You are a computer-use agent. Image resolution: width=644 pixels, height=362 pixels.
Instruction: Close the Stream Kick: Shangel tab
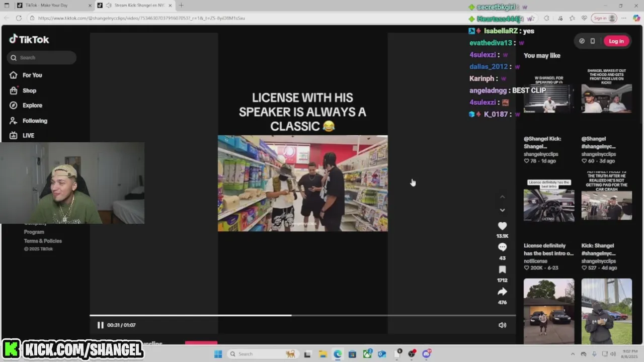pyautogui.click(x=170, y=6)
